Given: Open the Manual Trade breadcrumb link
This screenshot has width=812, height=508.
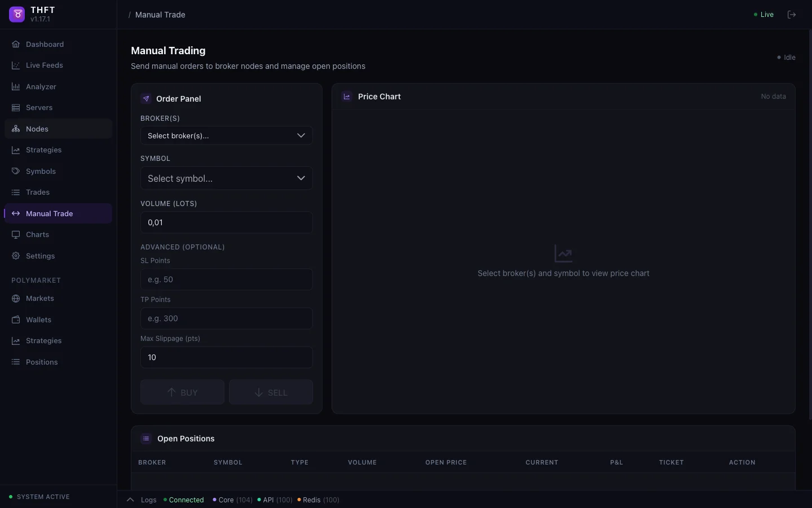Looking at the screenshot, I should (160, 15).
